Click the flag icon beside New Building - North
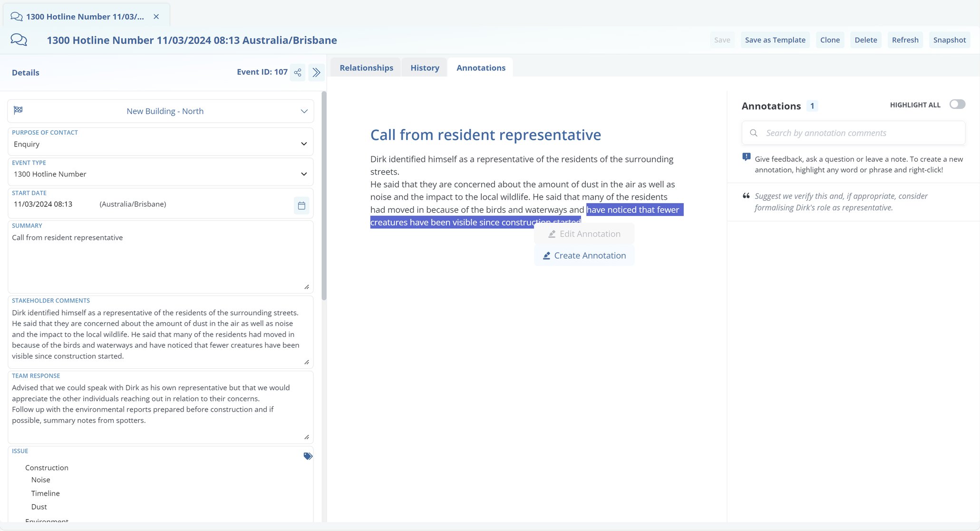The image size is (980, 531). click(x=18, y=109)
